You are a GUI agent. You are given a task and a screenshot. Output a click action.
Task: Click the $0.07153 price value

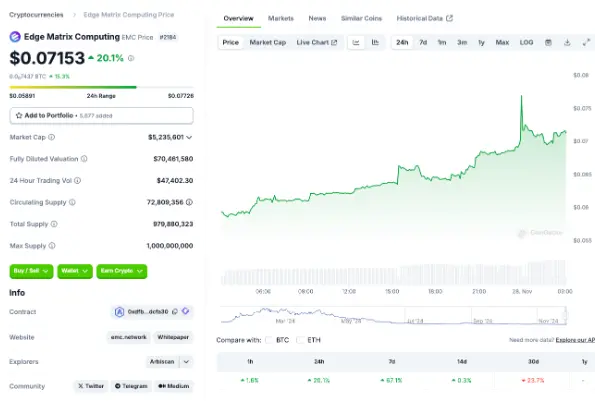47,58
